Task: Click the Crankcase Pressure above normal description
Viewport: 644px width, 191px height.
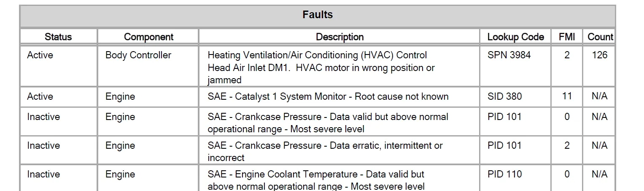Action: click(328, 123)
